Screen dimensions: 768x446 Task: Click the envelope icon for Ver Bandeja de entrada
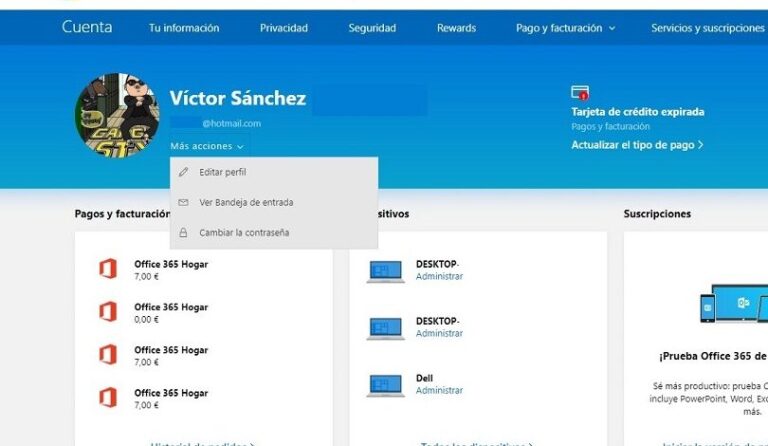183,202
